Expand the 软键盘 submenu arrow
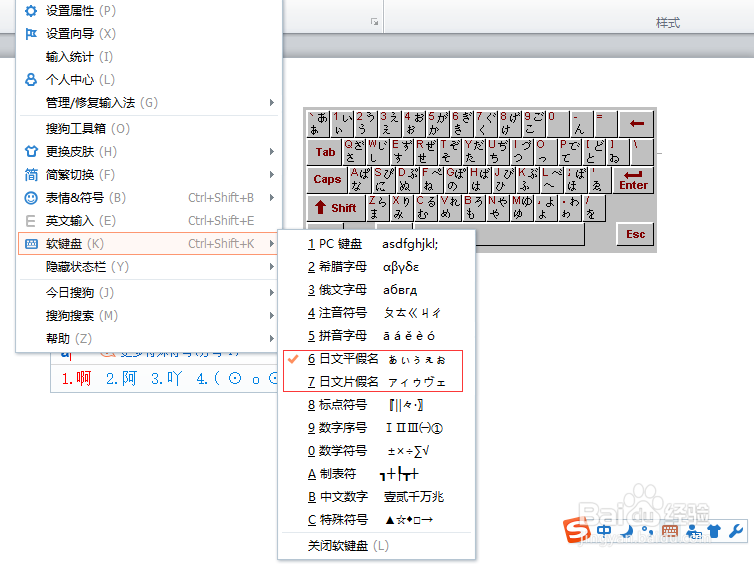The image size is (754, 564). [x=272, y=244]
